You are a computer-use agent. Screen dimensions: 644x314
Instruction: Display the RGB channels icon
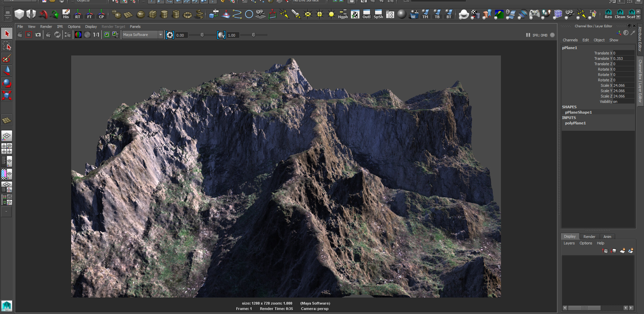(78, 35)
